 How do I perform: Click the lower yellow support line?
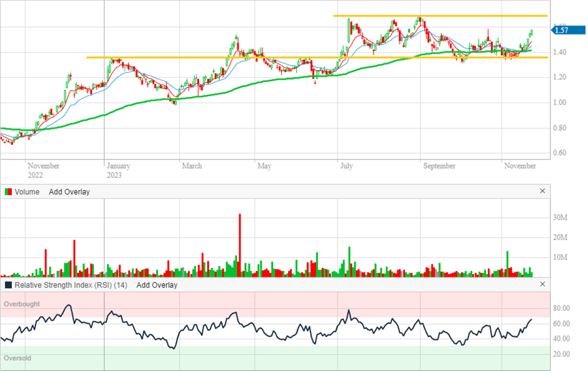(x=313, y=58)
